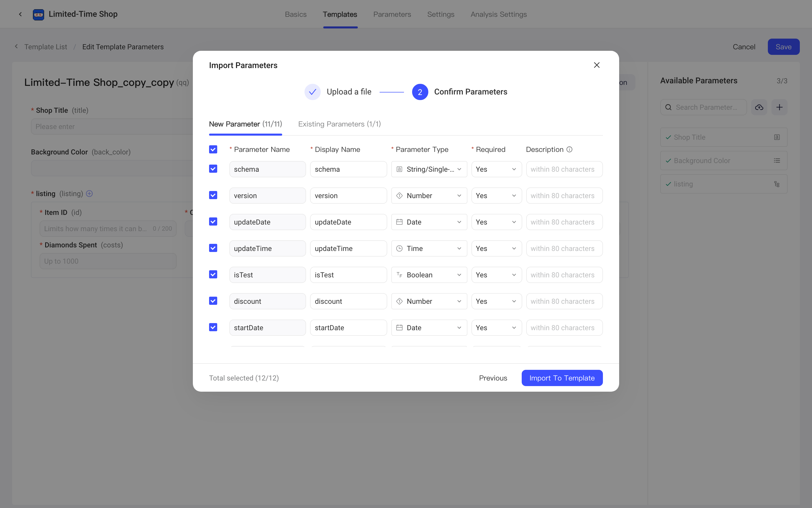This screenshot has height=508, width=812.
Task: Uncheck the discount row checkbox
Action: click(x=213, y=301)
